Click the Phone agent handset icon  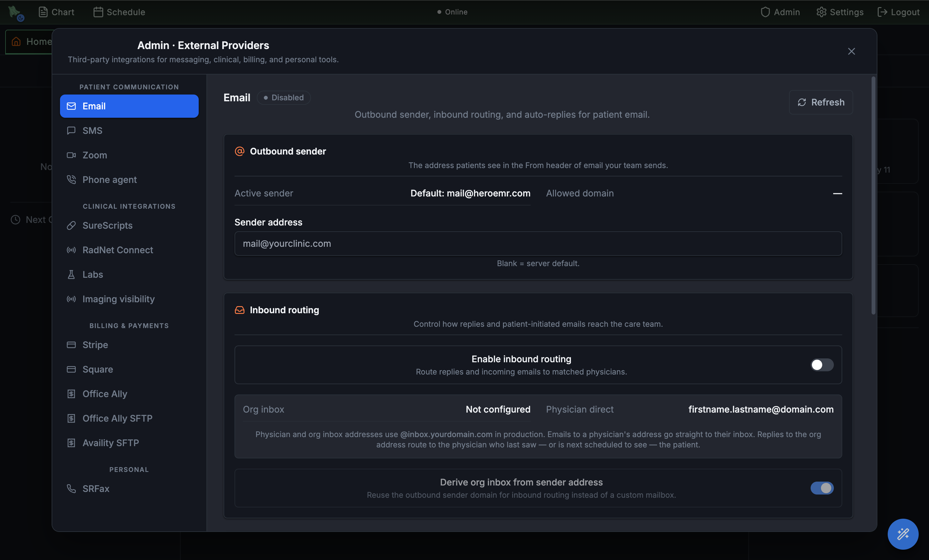[x=71, y=179]
